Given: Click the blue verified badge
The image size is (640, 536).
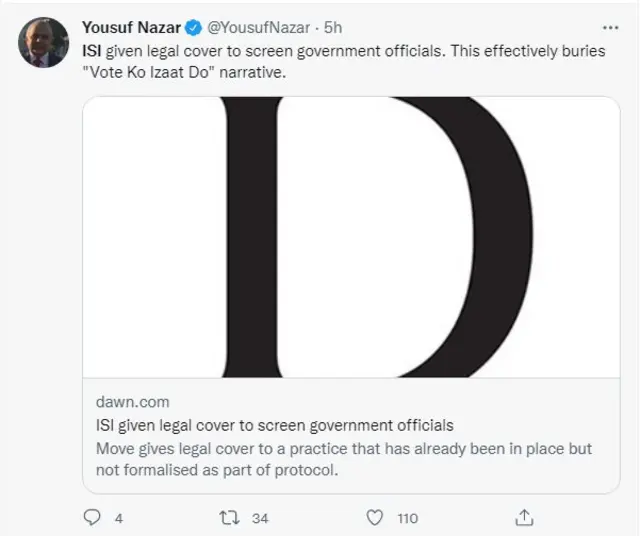Looking at the screenshot, I should pyautogui.click(x=194, y=27).
